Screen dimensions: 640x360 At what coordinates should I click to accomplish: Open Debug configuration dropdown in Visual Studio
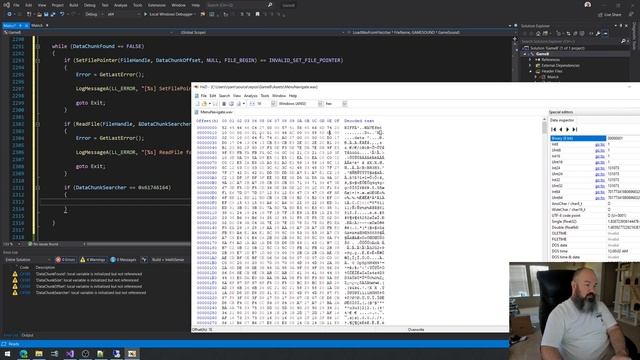(94, 14)
